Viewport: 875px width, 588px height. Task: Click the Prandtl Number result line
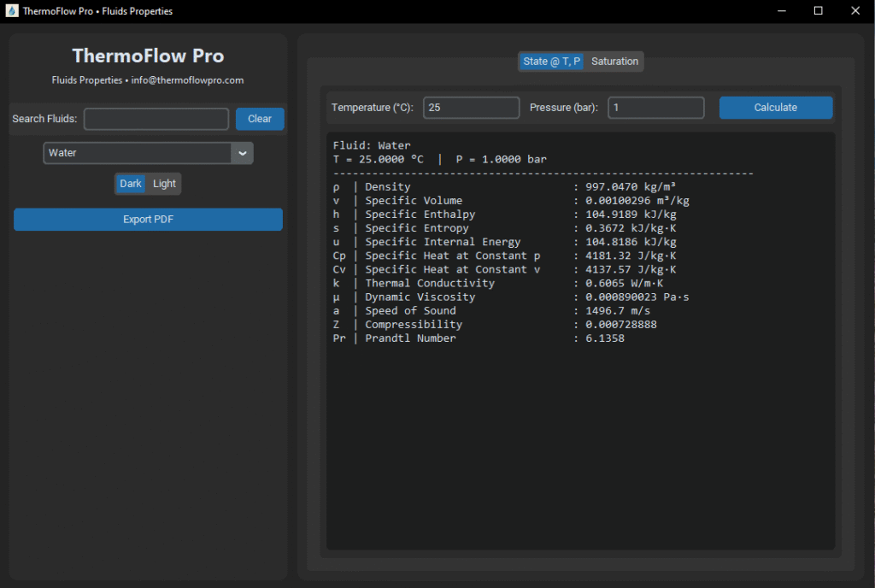pyautogui.click(x=479, y=338)
